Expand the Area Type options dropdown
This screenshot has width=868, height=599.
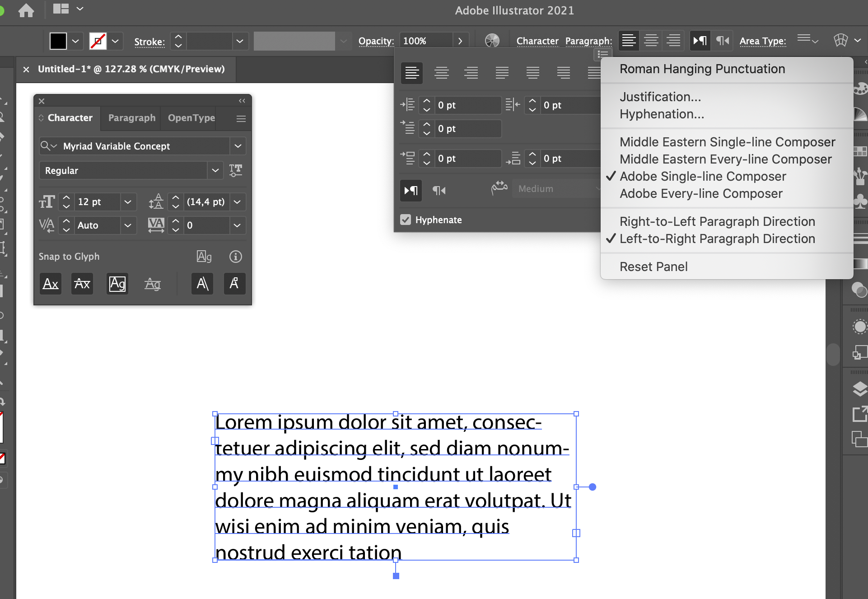point(808,41)
